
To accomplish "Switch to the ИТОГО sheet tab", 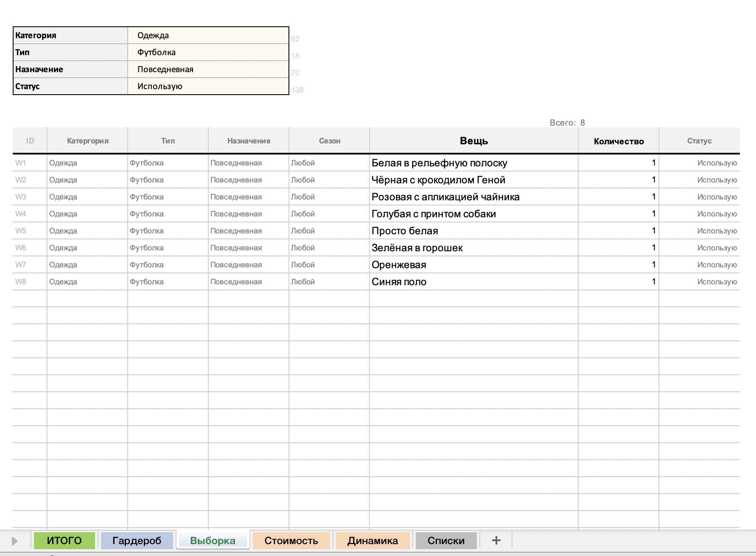I will click(64, 540).
